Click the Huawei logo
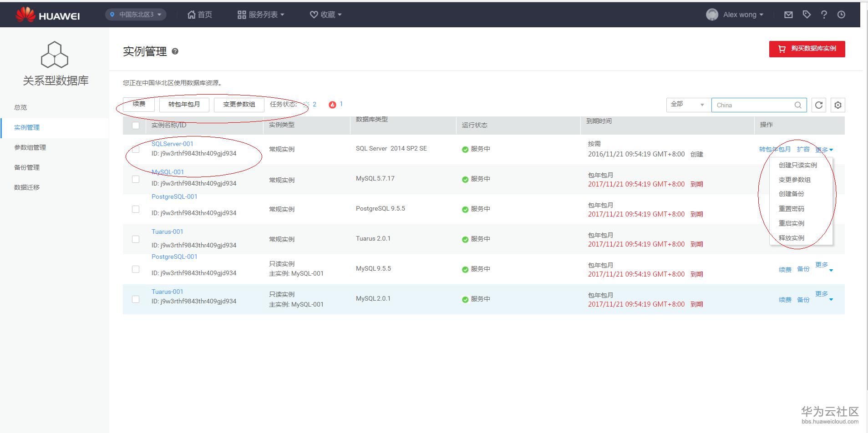The width and height of the screenshot is (868, 433). [x=47, y=15]
